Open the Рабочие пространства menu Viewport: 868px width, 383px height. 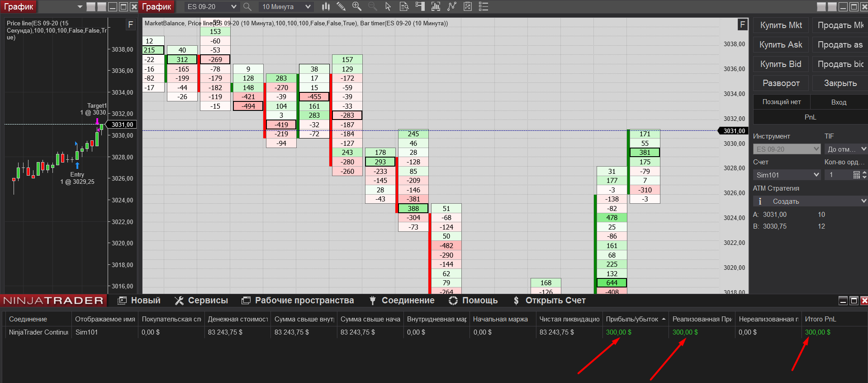298,301
